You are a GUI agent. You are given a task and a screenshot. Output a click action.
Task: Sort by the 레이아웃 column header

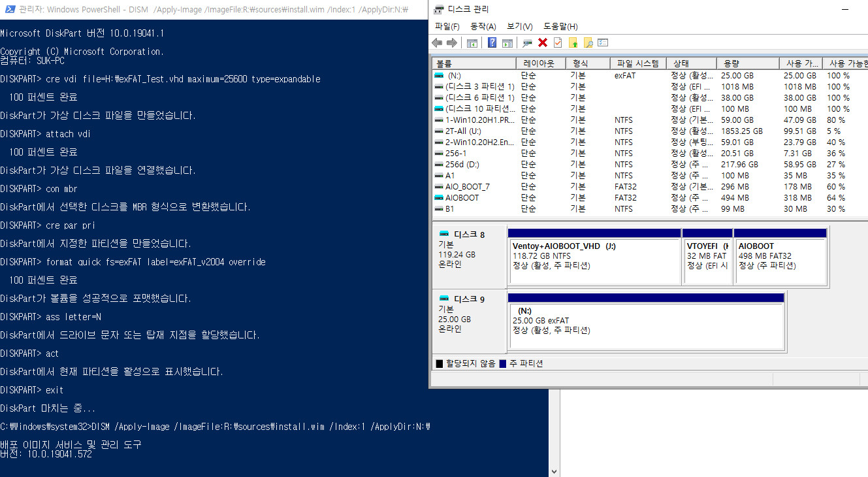point(540,63)
